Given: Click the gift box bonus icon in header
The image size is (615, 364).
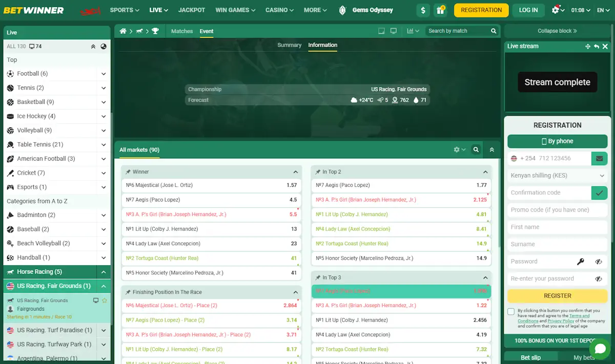Looking at the screenshot, I should [x=441, y=10].
